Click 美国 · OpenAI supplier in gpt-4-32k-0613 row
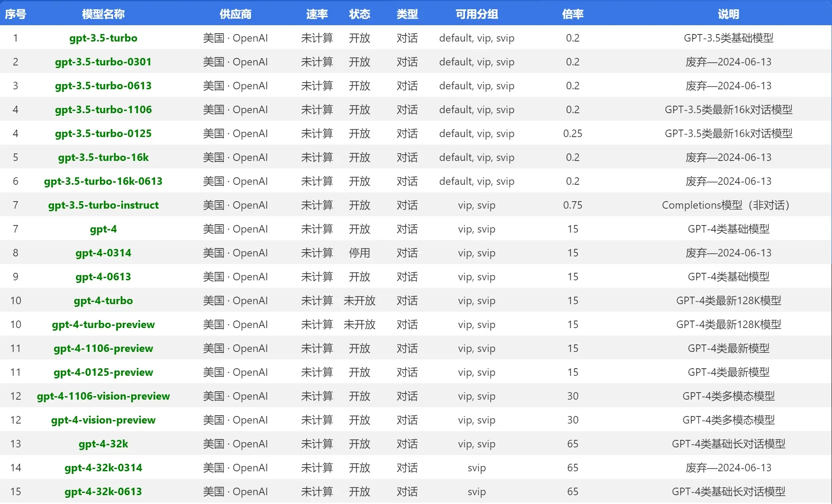 click(235, 492)
